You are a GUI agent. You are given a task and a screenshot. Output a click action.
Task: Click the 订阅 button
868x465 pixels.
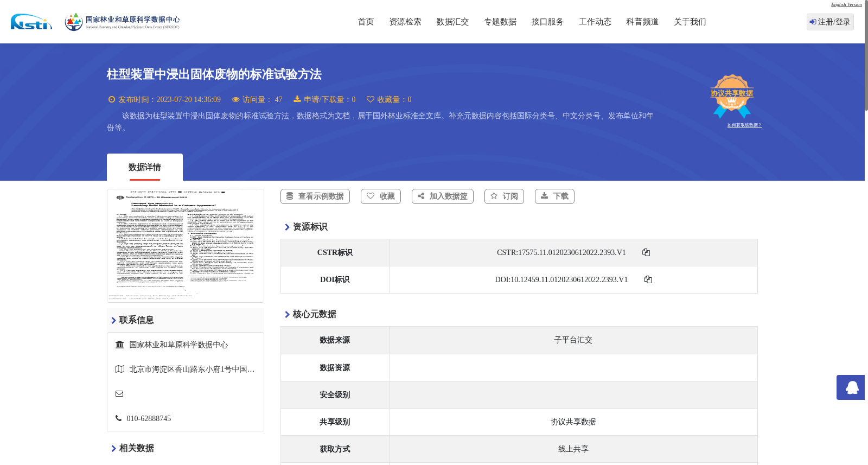click(x=504, y=196)
